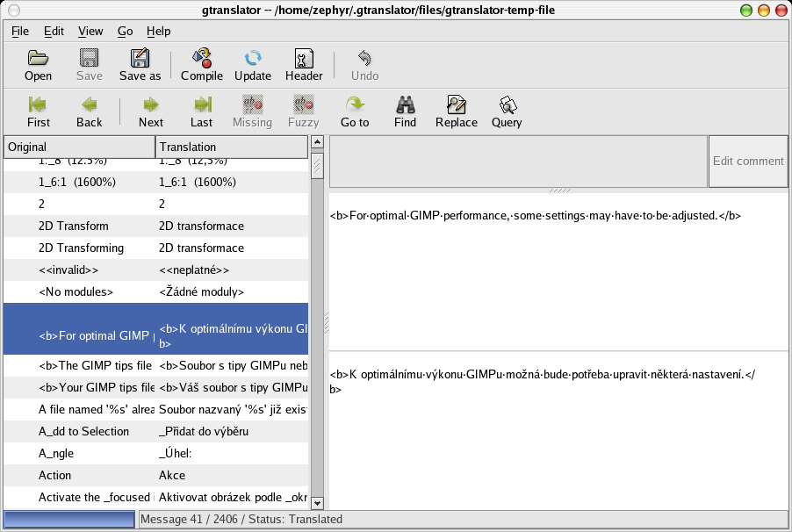792x532 pixels.
Task: Open a file with the Open icon
Action: click(38, 65)
